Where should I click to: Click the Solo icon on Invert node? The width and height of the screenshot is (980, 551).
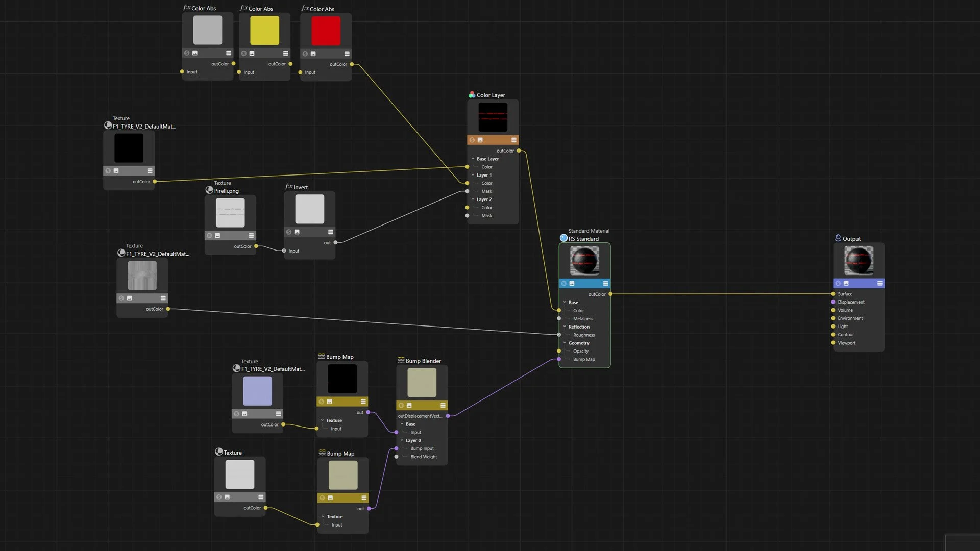point(289,232)
